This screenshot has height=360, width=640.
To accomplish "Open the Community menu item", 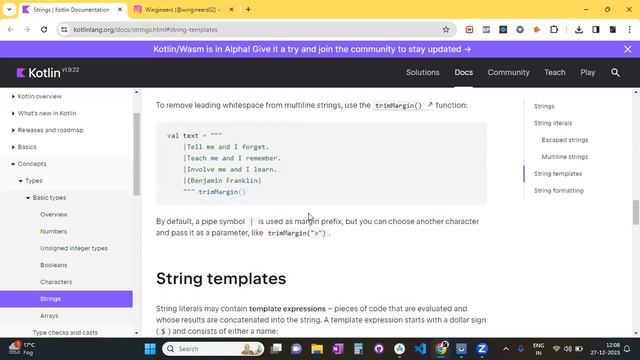I will coord(508,73).
